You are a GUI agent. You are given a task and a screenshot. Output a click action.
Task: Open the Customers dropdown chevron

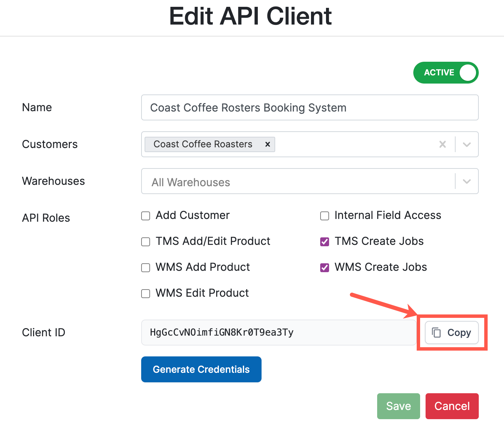point(466,144)
